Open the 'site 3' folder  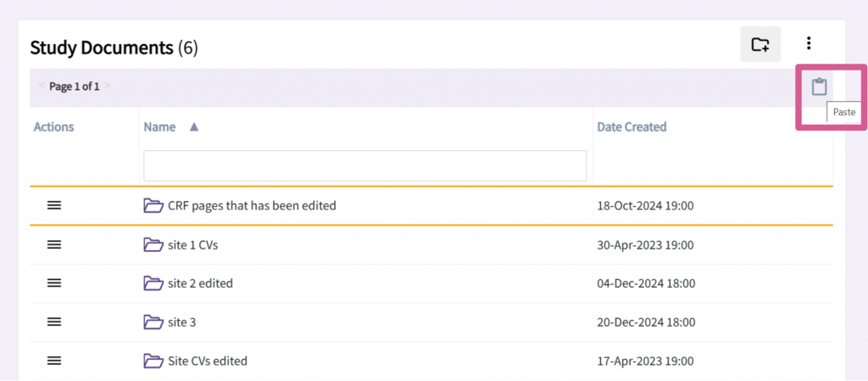(181, 322)
